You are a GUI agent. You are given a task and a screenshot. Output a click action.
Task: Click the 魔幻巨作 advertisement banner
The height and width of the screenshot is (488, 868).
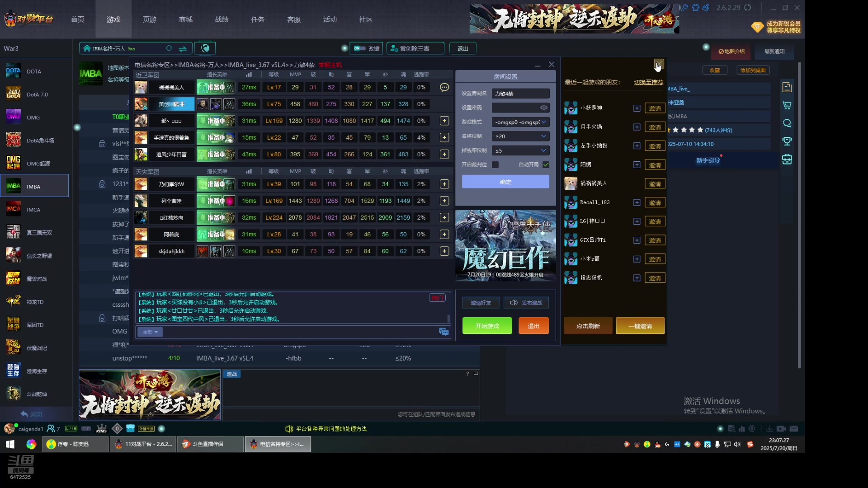tap(505, 245)
